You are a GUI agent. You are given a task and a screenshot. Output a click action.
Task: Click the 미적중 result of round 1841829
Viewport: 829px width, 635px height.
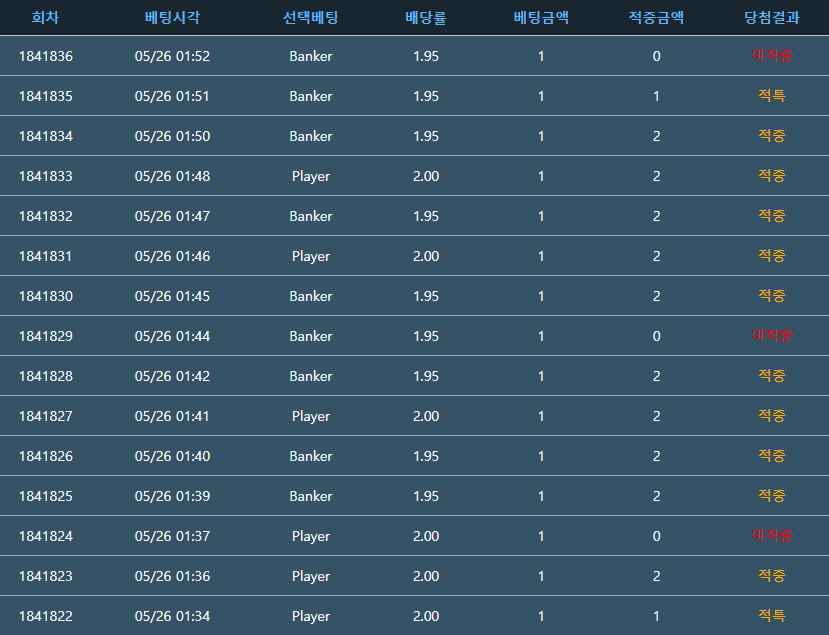click(x=772, y=336)
